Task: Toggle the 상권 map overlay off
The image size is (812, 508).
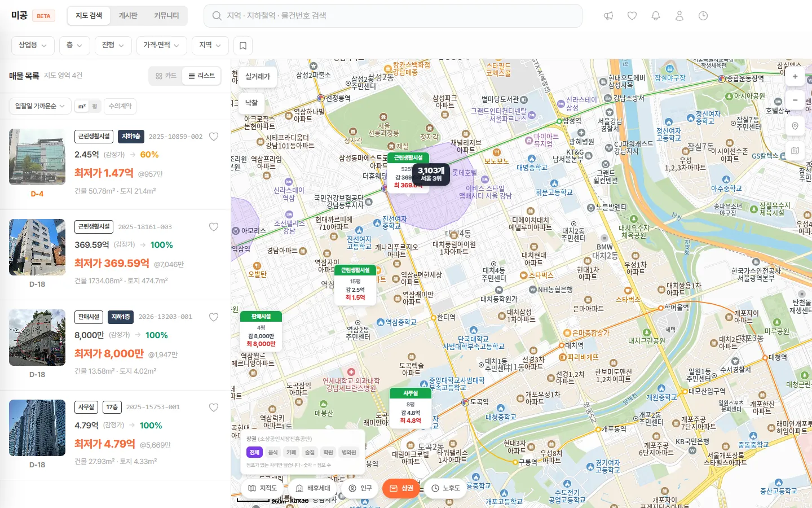Action: (401, 488)
